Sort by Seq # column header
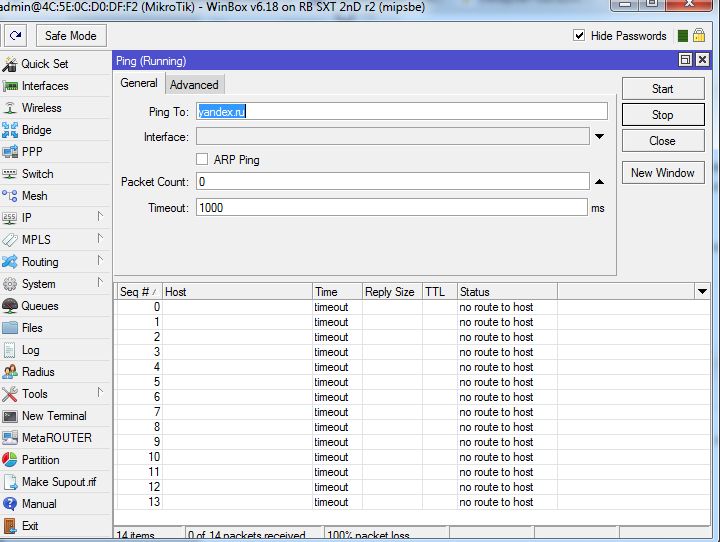 coord(138,292)
